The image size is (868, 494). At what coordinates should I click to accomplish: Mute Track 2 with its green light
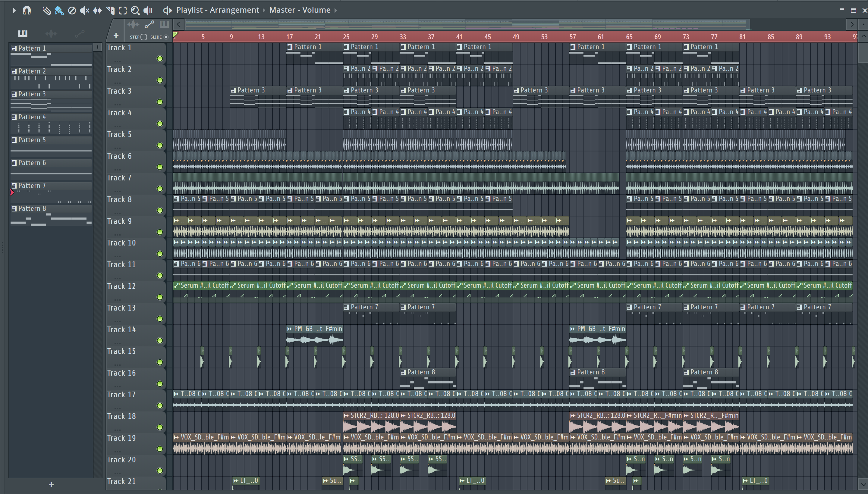[x=160, y=80]
